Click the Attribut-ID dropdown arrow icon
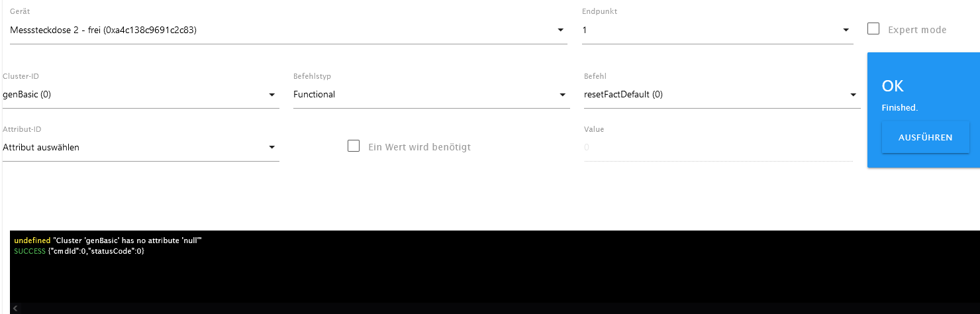The height and width of the screenshot is (314, 980). 271,147
